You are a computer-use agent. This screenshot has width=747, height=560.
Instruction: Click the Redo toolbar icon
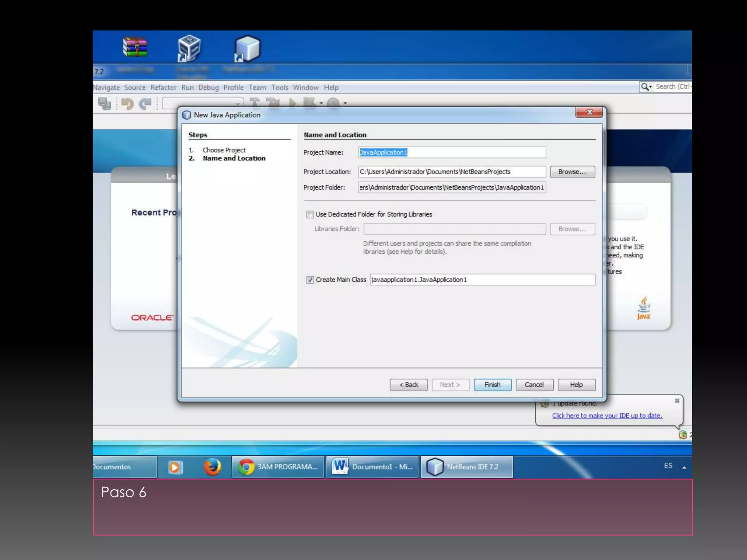146,104
